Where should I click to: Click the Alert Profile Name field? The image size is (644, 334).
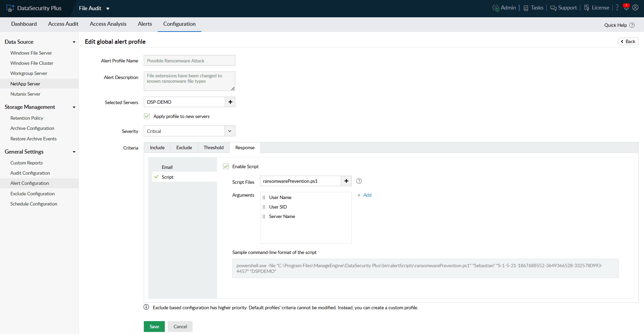point(190,60)
